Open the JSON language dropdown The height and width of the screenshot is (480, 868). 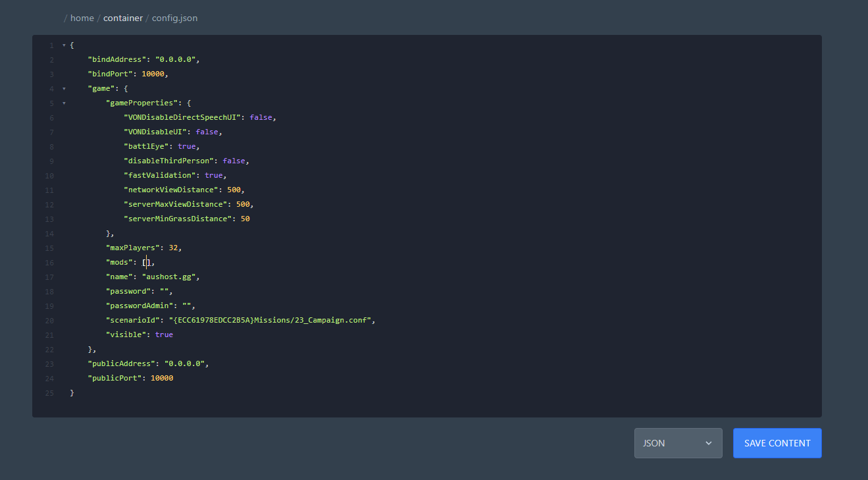(678, 443)
